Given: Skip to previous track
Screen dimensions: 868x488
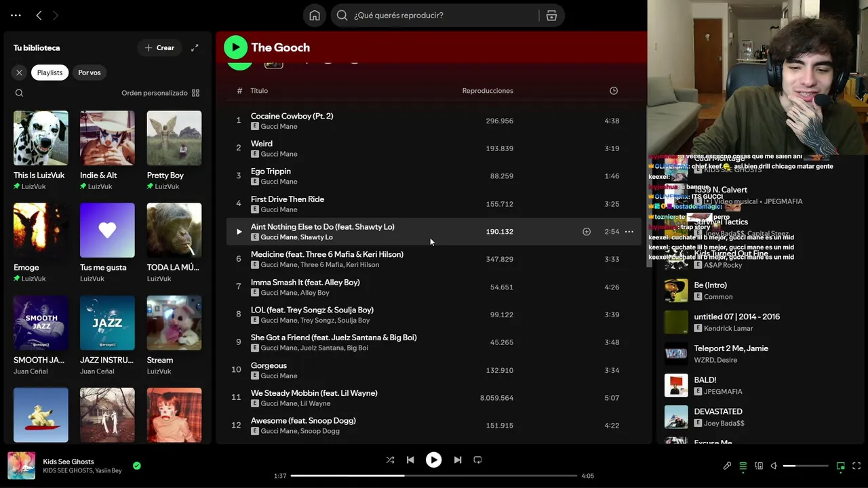Looking at the screenshot, I should pyautogui.click(x=410, y=460).
